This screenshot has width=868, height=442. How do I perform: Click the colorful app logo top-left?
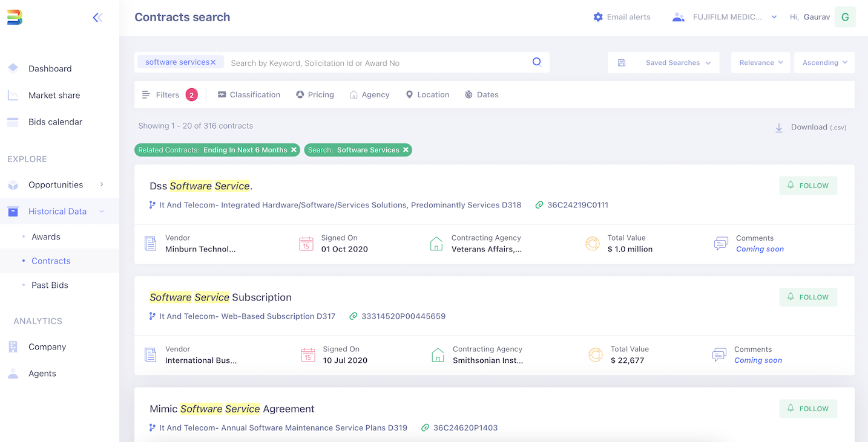coord(15,17)
